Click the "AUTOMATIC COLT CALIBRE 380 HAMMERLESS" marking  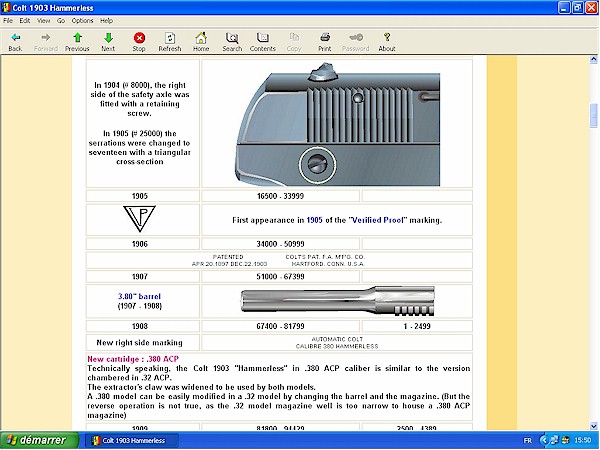337,342
